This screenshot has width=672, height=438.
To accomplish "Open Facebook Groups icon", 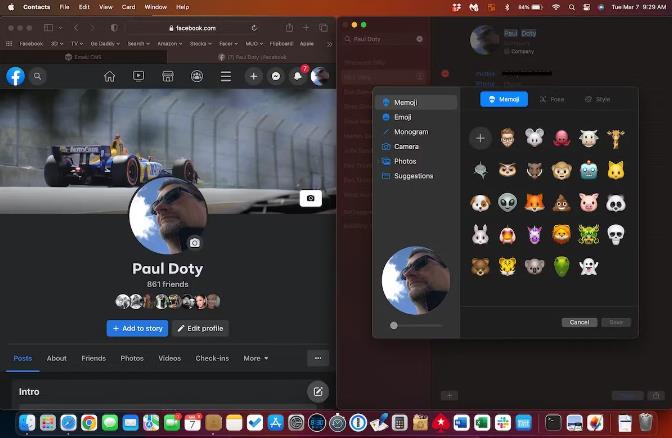I will pos(197,76).
